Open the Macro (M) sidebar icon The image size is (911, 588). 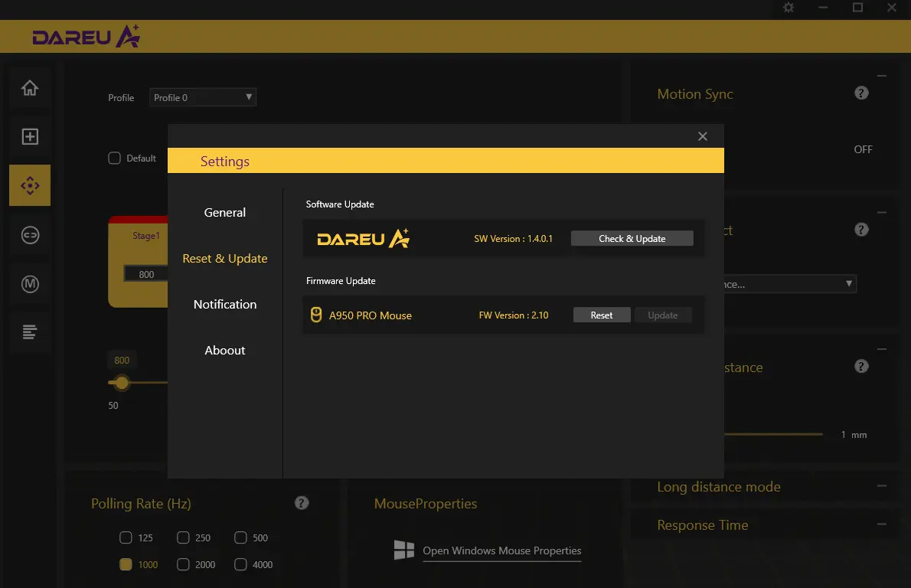click(30, 283)
